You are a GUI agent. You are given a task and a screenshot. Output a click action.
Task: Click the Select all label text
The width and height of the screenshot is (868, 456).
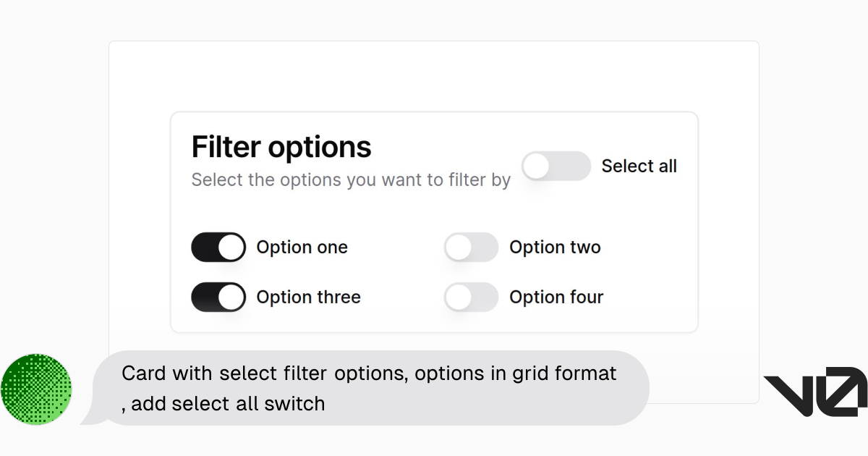point(639,166)
